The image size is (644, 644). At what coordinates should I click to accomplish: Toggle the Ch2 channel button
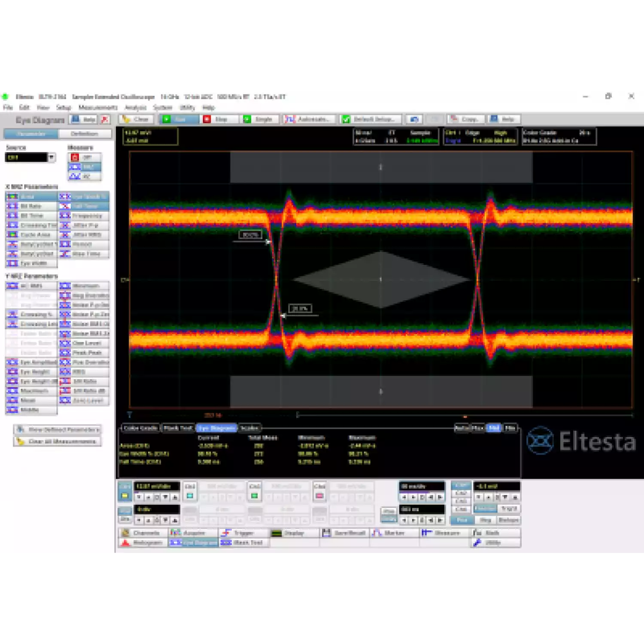(x=190, y=491)
